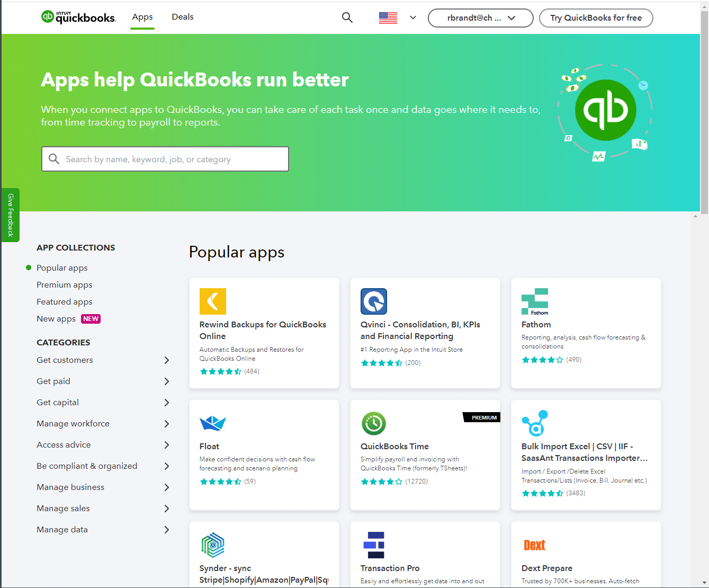Open the Rewind Backups app icon

click(213, 301)
